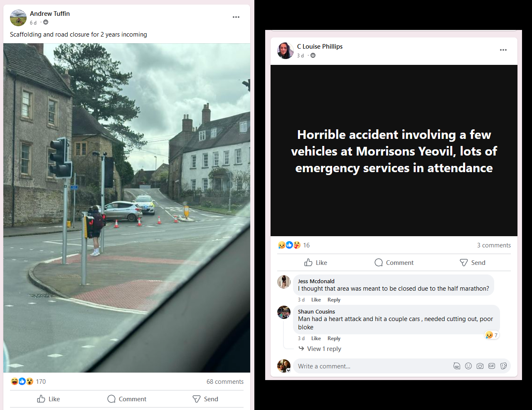Insert an emoji in the comment box
The height and width of the screenshot is (410, 532).
coord(468,366)
